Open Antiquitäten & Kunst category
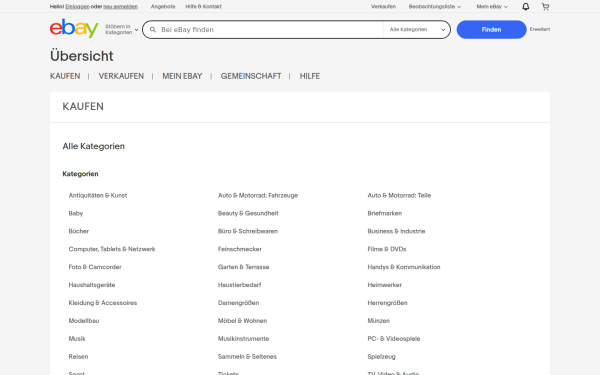Viewport: 600px width, 375px height. [98, 195]
